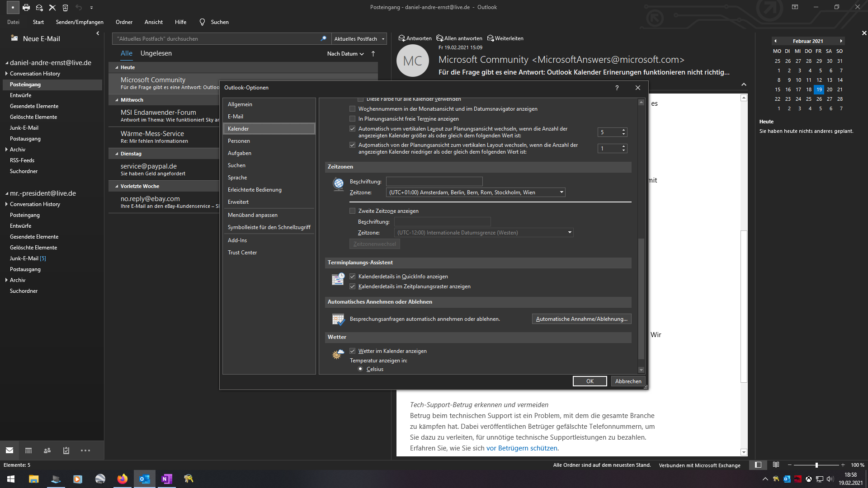Open the Ansicht ribbon tab
This screenshot has height=488, width=868.
(x=154, y=22)
